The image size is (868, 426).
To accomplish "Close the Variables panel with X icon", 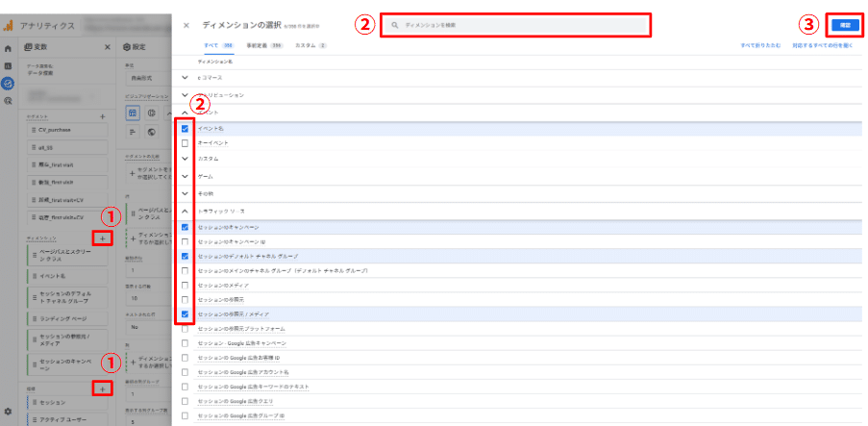I will coord(108,47).
